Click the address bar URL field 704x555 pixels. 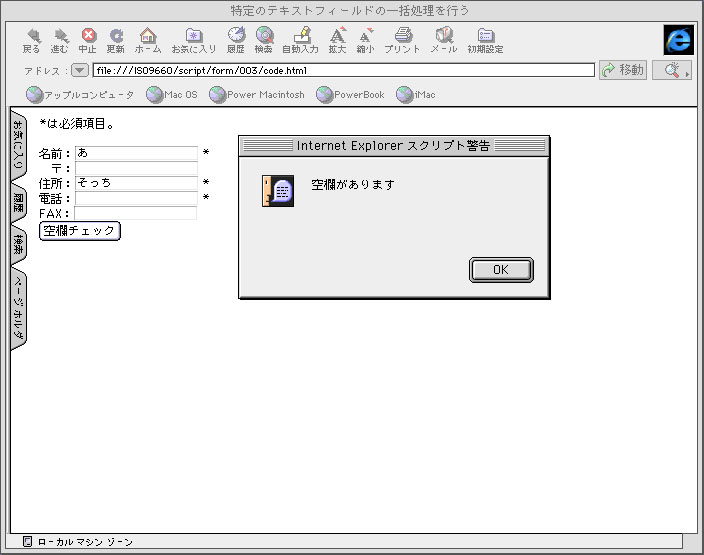coord(343,70)
